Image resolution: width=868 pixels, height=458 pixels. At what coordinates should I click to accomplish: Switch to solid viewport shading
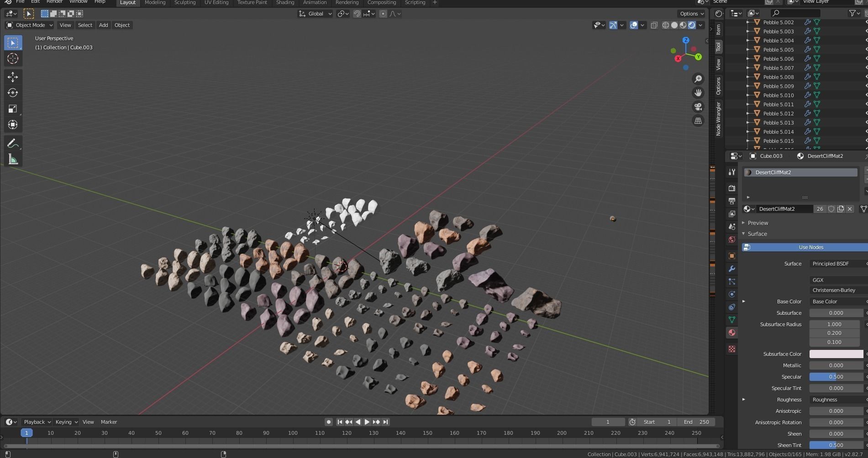pyautogui.click(x=674, y=25)
